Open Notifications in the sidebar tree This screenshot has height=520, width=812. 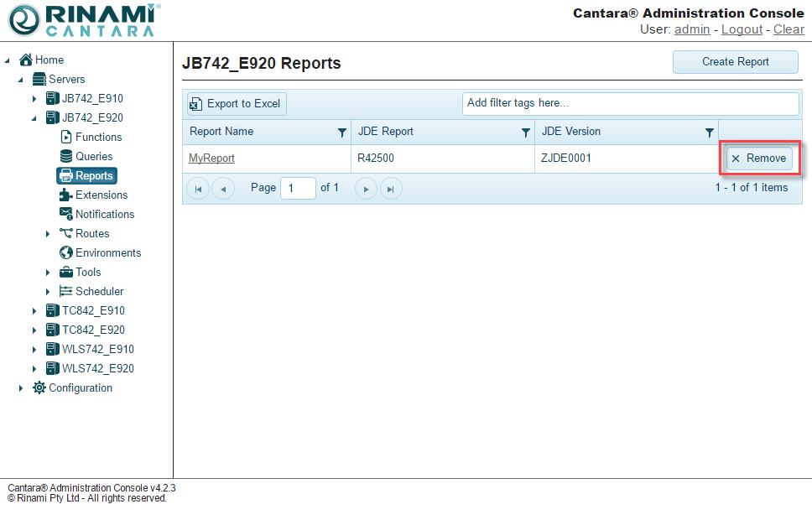[104, 214]
